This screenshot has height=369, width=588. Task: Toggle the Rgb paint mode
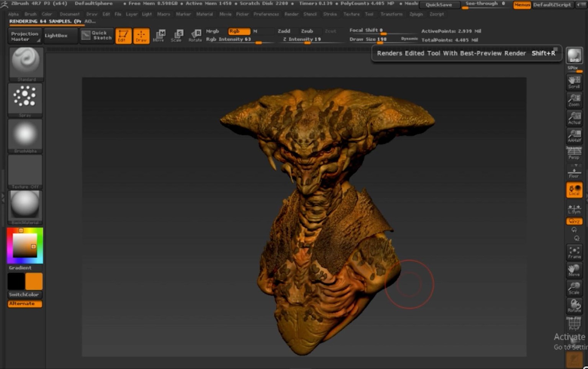coord(239,31)
